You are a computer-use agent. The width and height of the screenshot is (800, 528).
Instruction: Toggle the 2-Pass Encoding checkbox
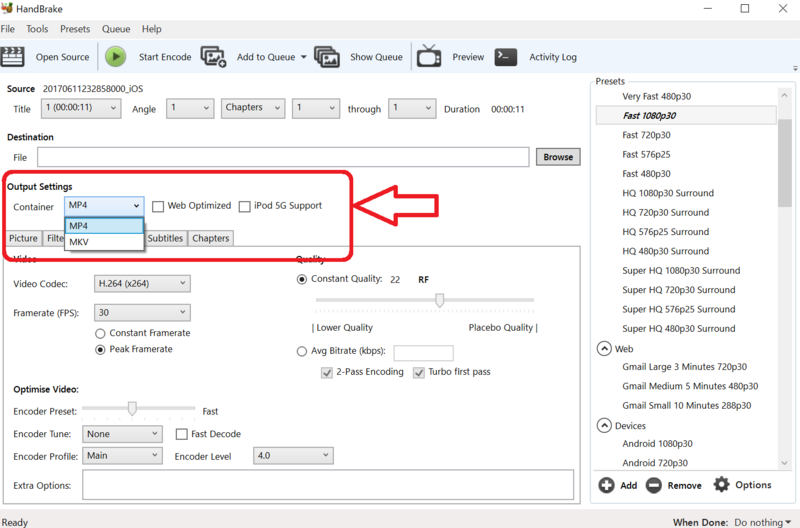click(327, 373)
